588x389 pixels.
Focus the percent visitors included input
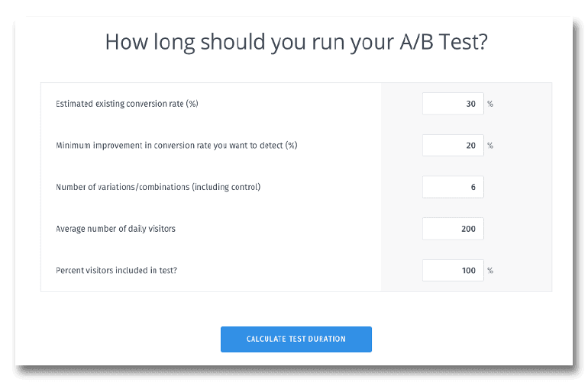tap(452, 270)
